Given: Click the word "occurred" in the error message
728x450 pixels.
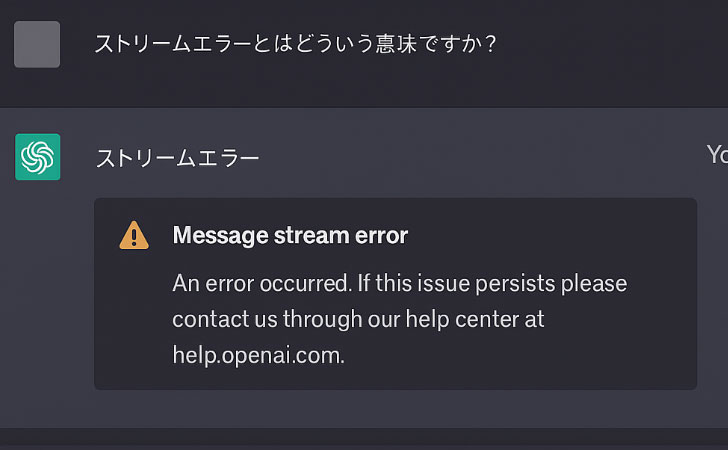Looking at the screenshot, I should coord(305,283).
